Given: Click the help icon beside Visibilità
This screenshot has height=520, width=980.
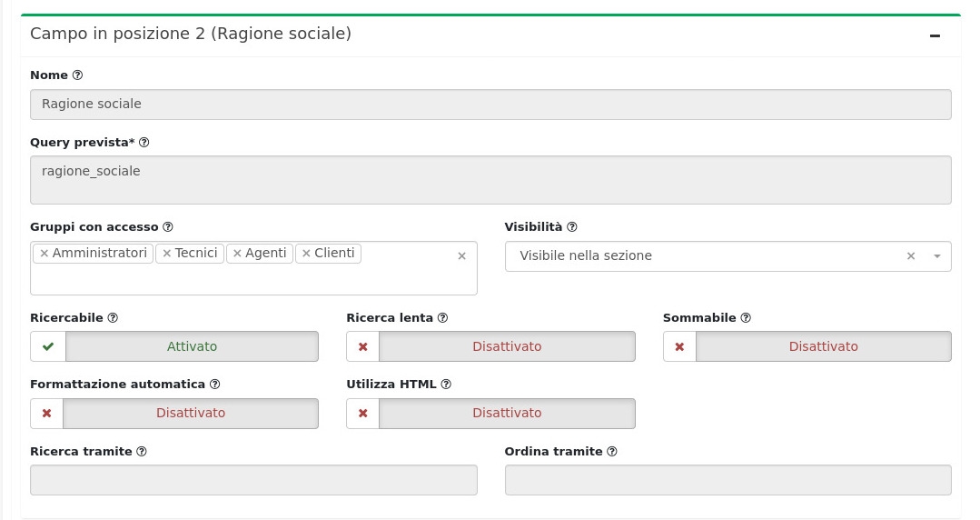Looking at the screenshot, I should (572, 227).
